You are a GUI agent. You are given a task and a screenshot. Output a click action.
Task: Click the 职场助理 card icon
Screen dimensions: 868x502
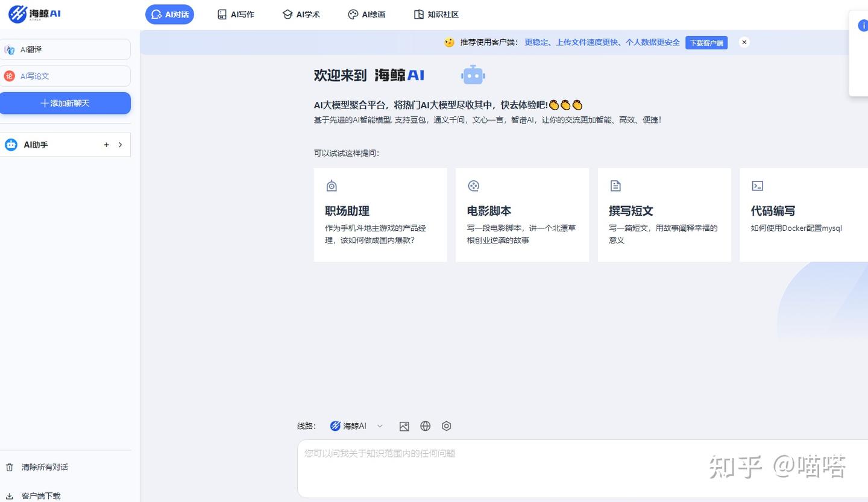pos(332,186)
